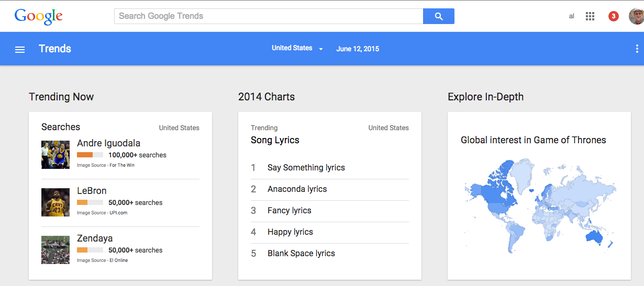Open the Song Lyrics chart heading
The height and width of the screenshot is (286, 644).
[275, 140]
